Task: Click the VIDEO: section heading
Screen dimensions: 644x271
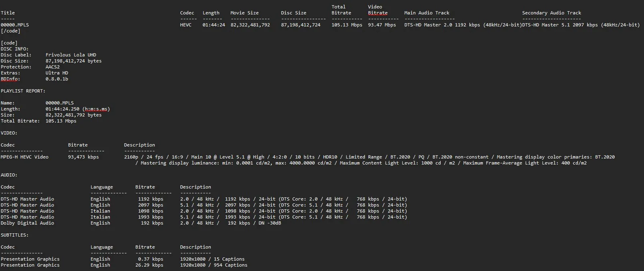Action: click(x=9, y=133)
